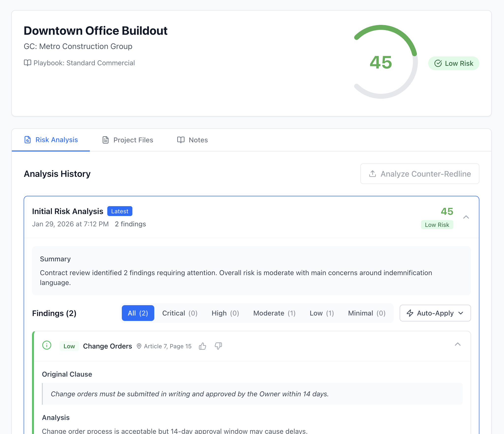504x434 pixels.
Task: Click the location pin next to Article 7
Action: [139, 346]
